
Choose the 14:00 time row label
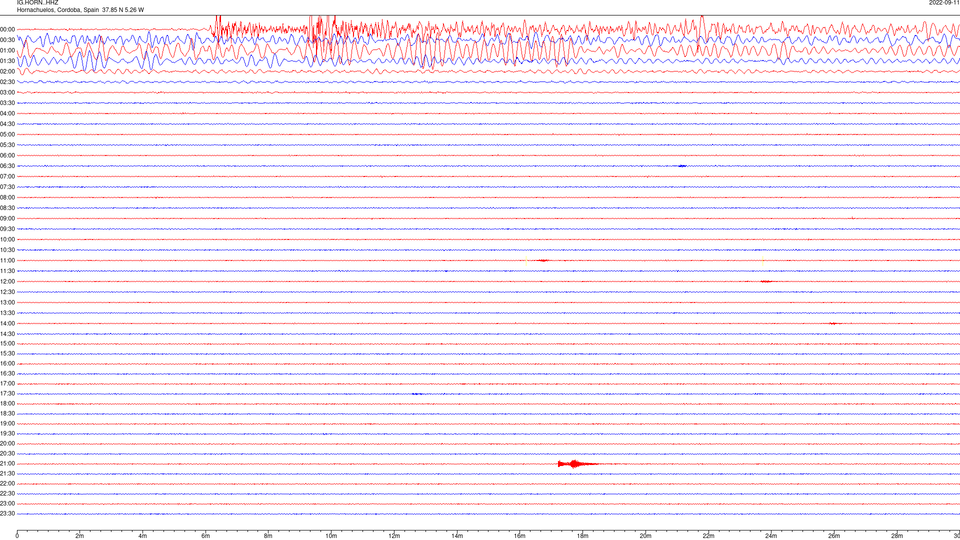tap(7, 323)
